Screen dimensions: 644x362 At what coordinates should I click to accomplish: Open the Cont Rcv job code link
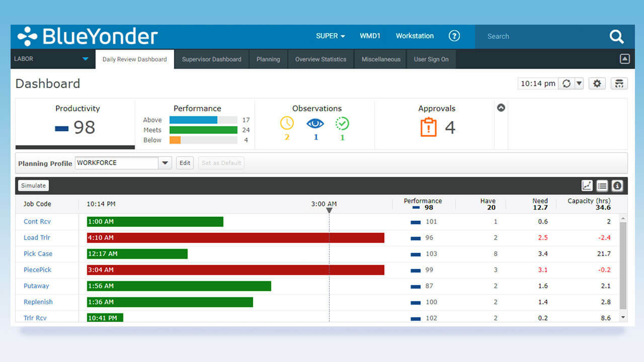pyautogui.click(x=37, y=221)
